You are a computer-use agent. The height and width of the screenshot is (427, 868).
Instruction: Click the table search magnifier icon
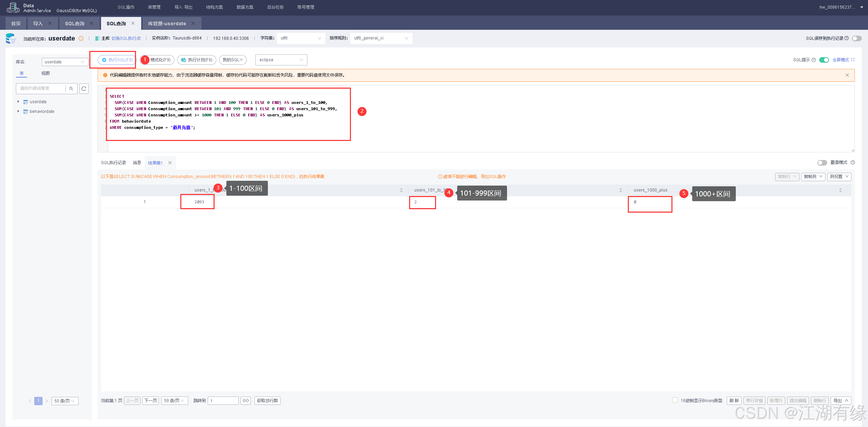(x=71, y=89)
